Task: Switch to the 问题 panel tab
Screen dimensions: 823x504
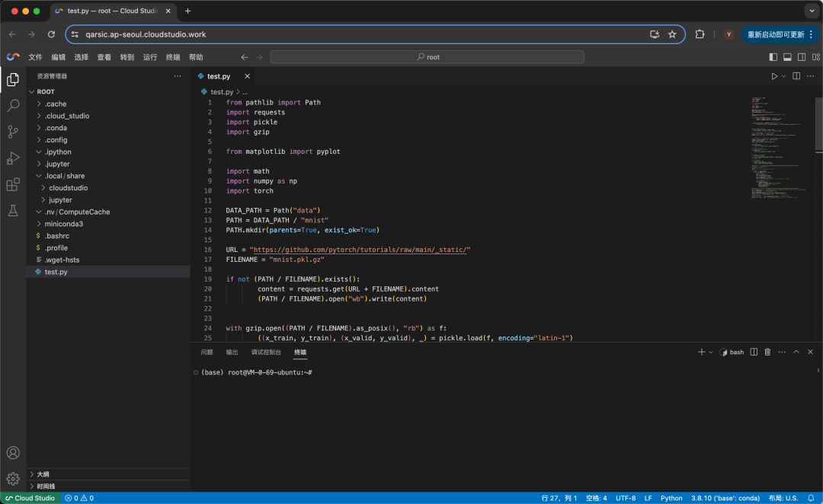Action: point(207,352)
